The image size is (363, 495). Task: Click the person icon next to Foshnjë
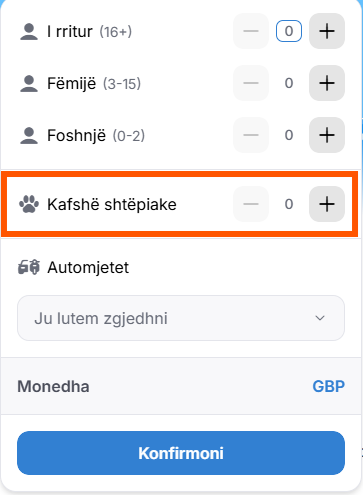coord(29,135)
